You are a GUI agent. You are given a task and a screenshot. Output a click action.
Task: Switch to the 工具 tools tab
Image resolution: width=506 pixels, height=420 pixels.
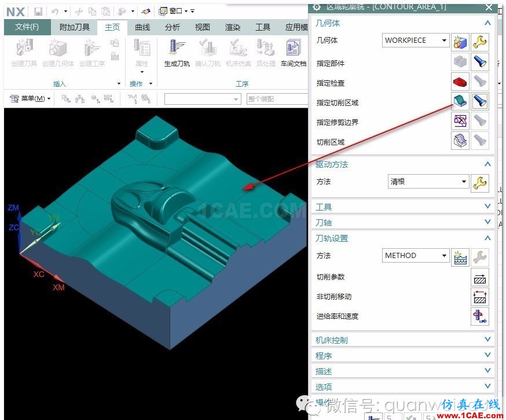tap(263, 27)
